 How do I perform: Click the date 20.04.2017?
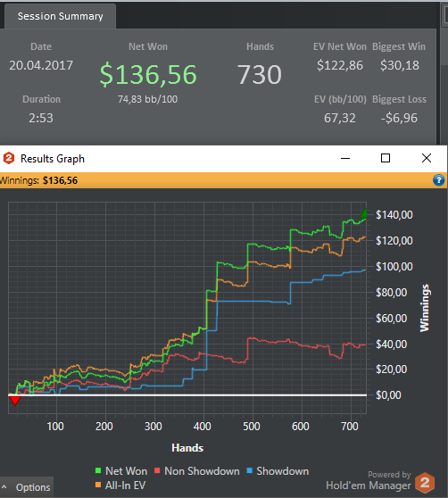point(41,65)
